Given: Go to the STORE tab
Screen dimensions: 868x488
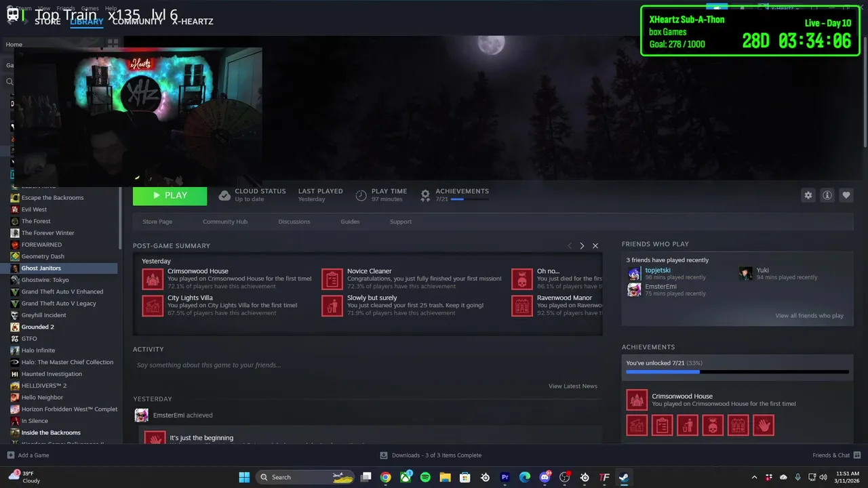Looking at the screenshot, I should (x=47, y=22).
